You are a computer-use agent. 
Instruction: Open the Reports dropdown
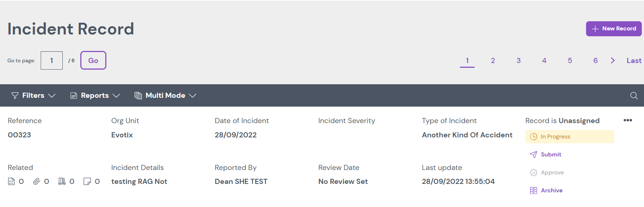95,96
